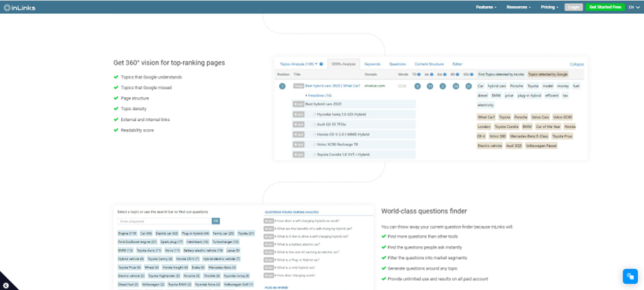Click help icon beside Topics Analysis

point(321,64)
